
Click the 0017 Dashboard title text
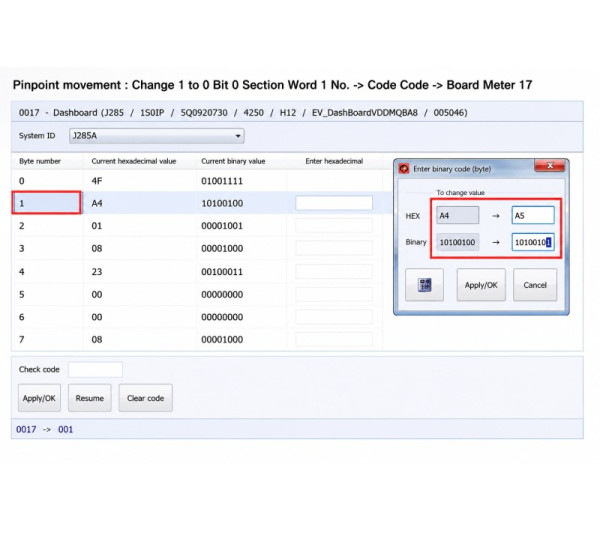[x=243, y=112]
